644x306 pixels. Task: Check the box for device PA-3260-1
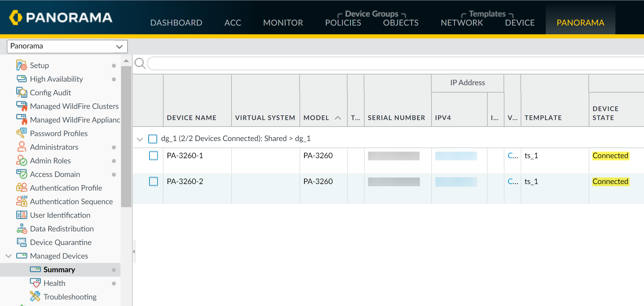pyautogui.click(x=153, y=156)
